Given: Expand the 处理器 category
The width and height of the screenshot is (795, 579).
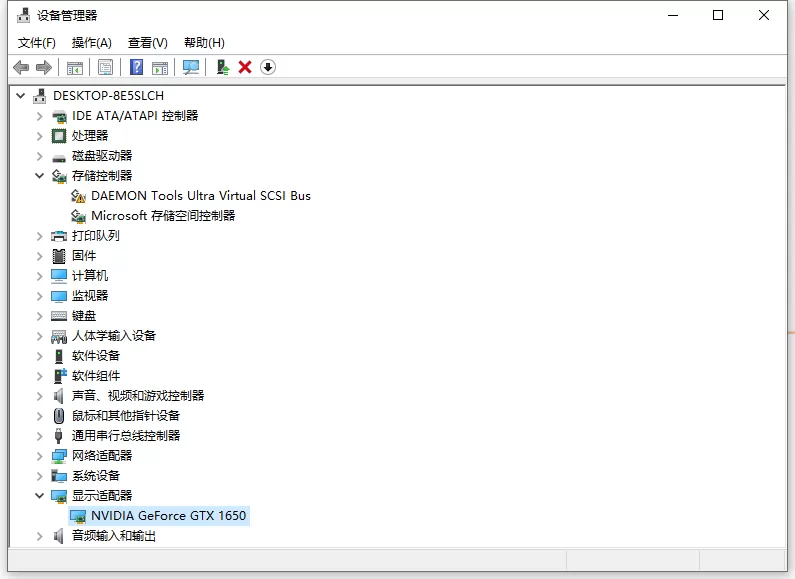Looking at the screenshot, I should 40,136.
